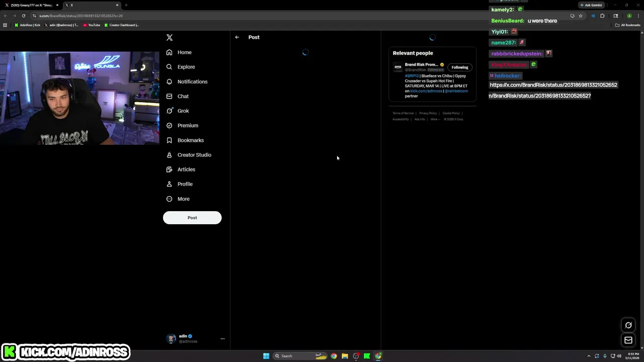Click the adin profile avatar
This screenshot has height=362, width=644.
click(x=171, y=338)
